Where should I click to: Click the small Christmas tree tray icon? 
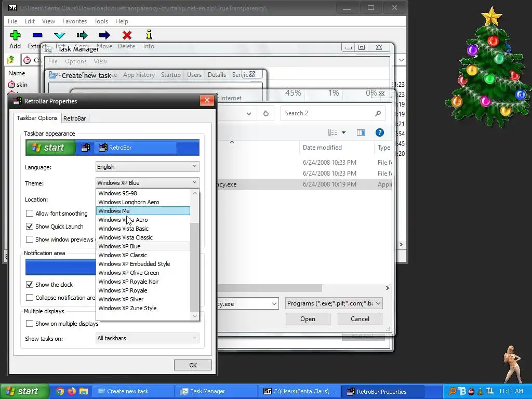pos(480,391)
